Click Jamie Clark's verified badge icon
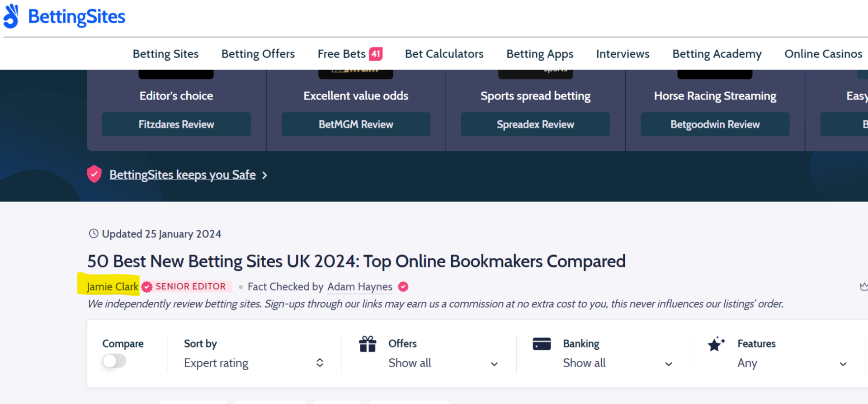Image resolution: width=868 pixels, height=404 pixels. (146, 287)
